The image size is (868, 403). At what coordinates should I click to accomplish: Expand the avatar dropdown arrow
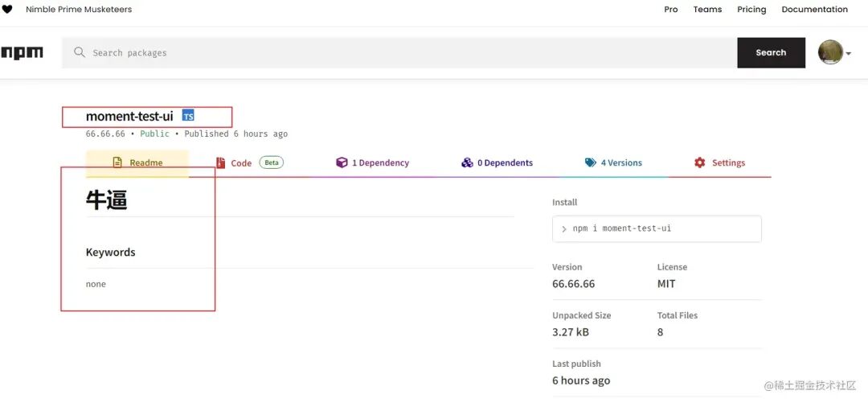(x=848, y=54)
